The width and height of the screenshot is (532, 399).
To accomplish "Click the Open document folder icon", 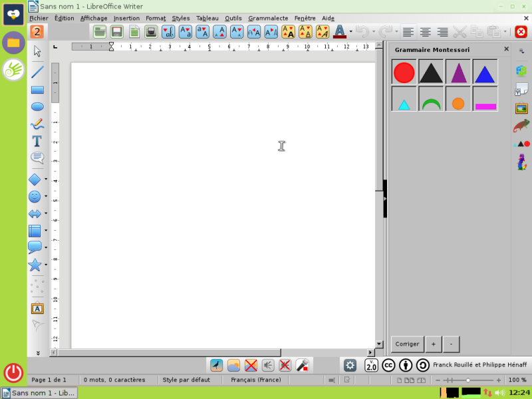I will coord(100,32).
